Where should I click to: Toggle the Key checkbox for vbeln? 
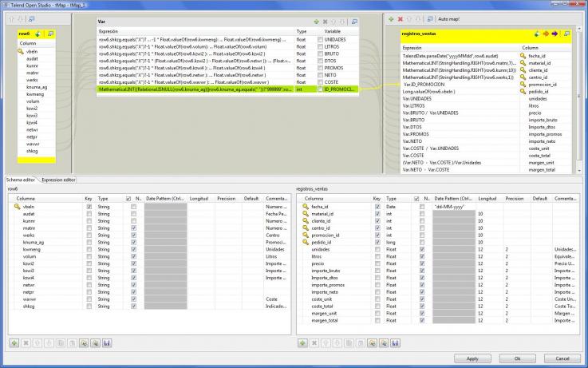[89, 206]
